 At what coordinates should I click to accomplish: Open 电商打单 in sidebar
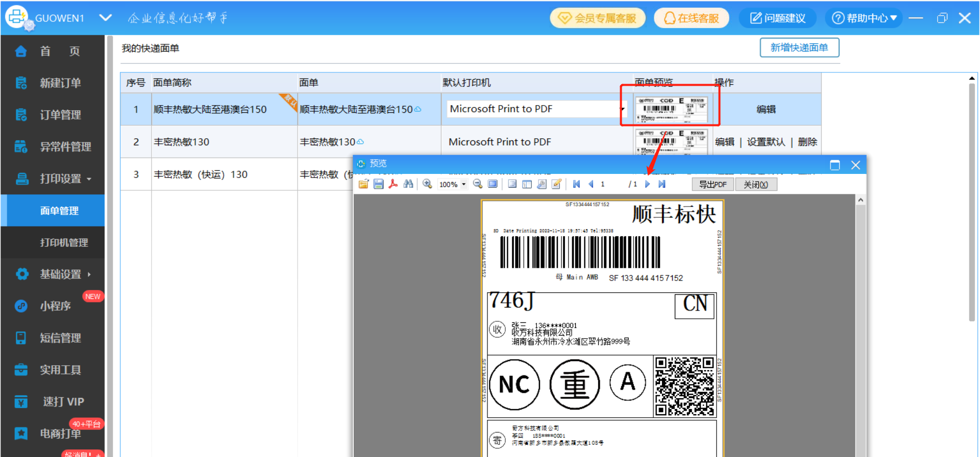coord(53,434)
